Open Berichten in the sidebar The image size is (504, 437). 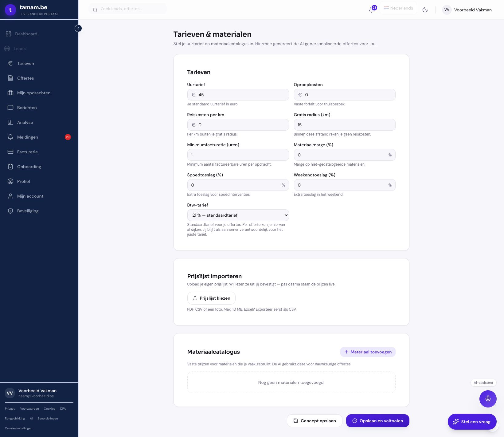pos(39,108)
